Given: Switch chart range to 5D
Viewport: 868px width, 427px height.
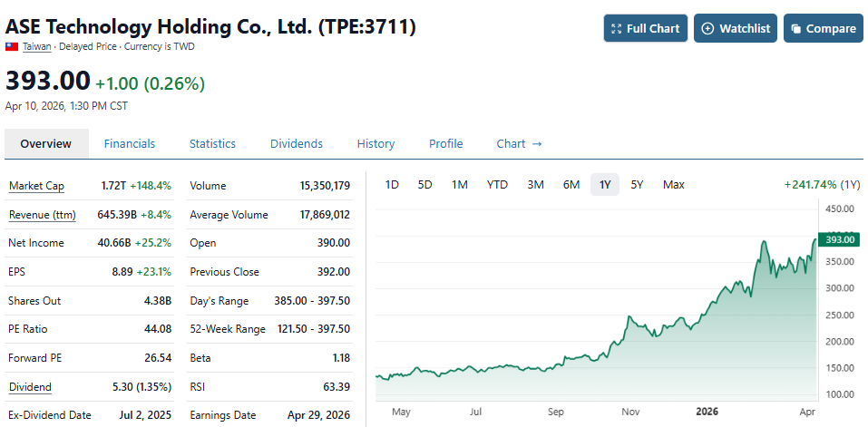Looking at the screenshot, I should 424,185.
